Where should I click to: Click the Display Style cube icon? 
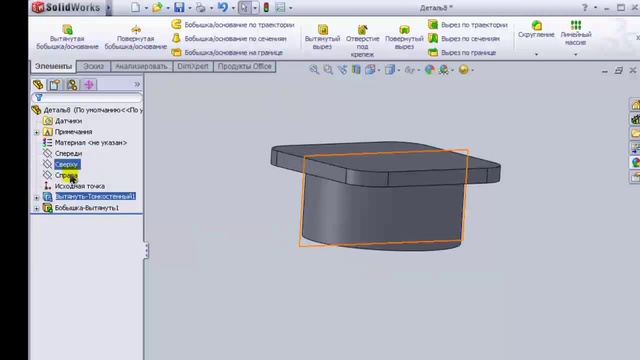(390, 70)
